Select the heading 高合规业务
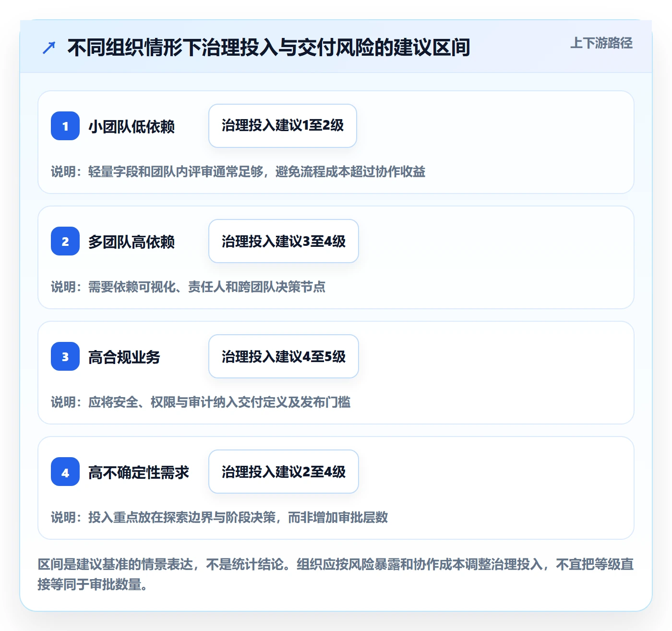Viewport: 672px width, 631px height. tap(124, 357)
